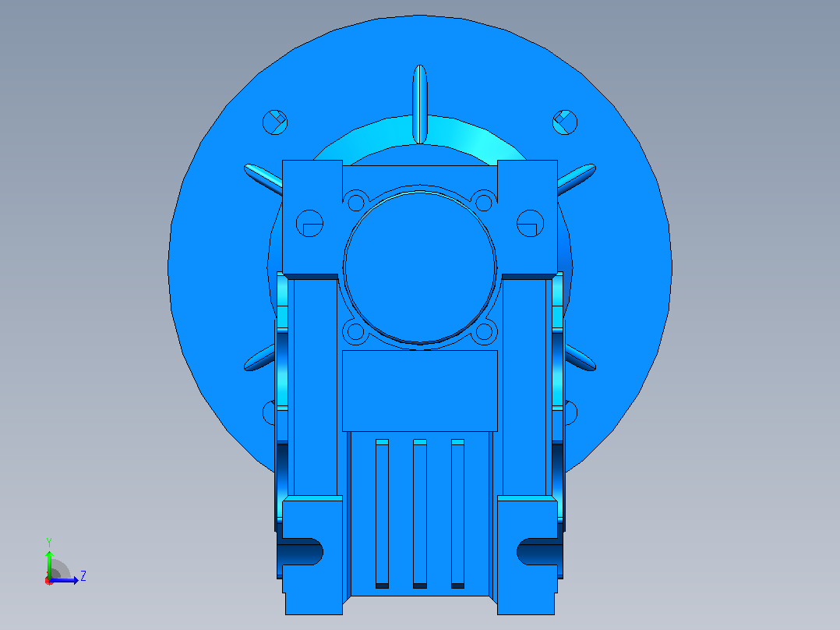
Task: Select the middle of the three vertical cooling slots
Action: pyautogui.click(x=420, y=514)
